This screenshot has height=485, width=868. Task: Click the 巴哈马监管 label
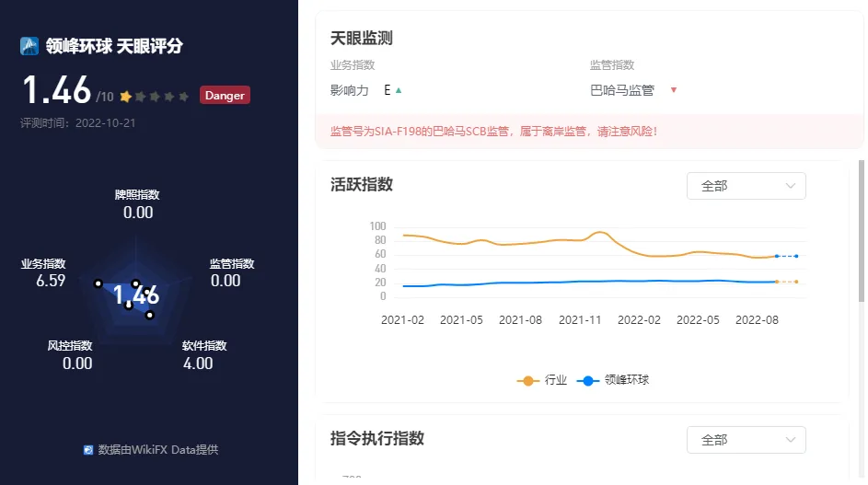point(622,90)
